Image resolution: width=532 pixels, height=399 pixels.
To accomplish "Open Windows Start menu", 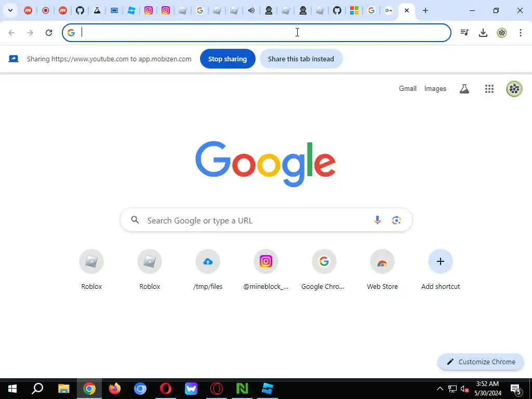I will pos(12,389).
